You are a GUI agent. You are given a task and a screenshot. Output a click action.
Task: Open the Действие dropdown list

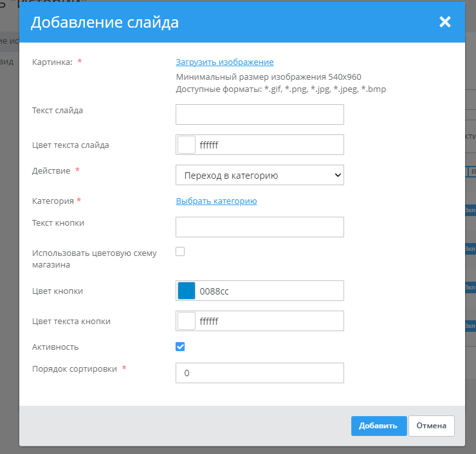pyautogui.click(x=259, y=175)
